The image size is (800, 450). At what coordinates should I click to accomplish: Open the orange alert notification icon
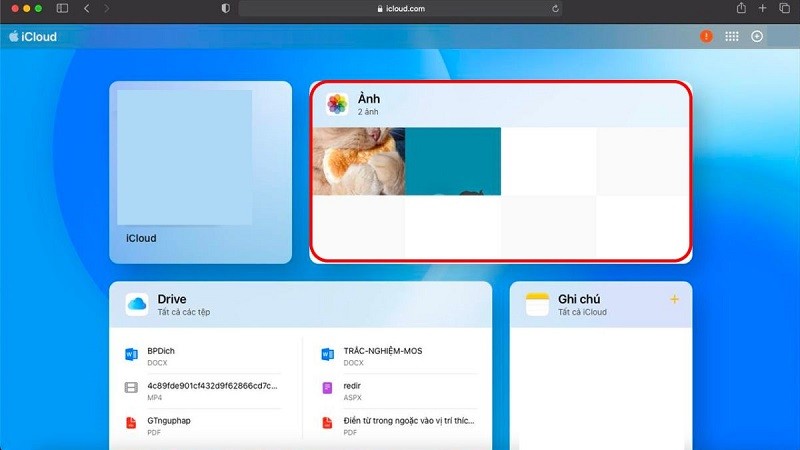[706, 36]
